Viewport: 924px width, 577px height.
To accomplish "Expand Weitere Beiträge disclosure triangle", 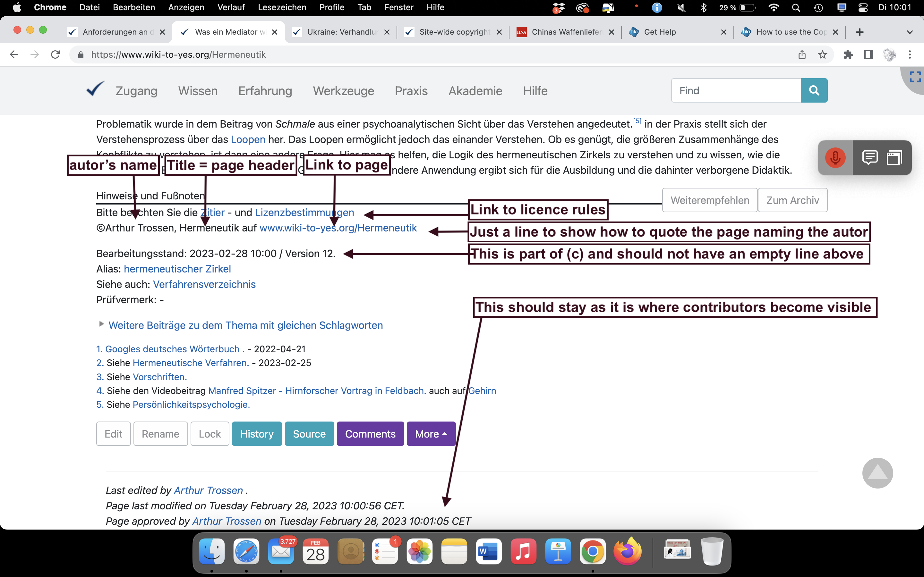I will pyautogui.click(x=101, y=324).
